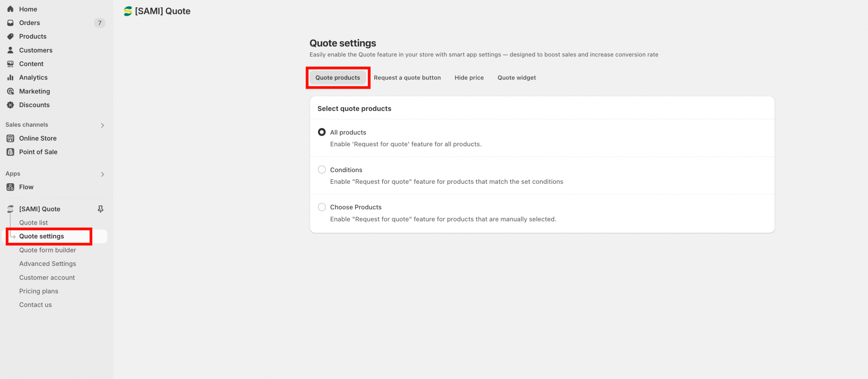
Task: Open Quote settings in sidebar
Action: coord(41,236)
